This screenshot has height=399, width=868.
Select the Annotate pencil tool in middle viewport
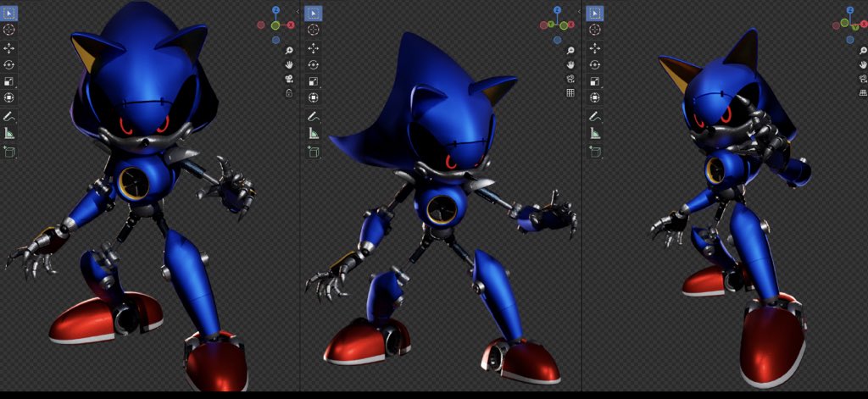pos(314,117)
